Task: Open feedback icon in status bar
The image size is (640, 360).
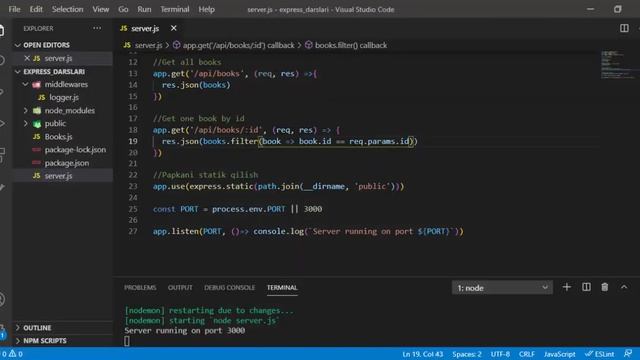Action: (628, 353)
